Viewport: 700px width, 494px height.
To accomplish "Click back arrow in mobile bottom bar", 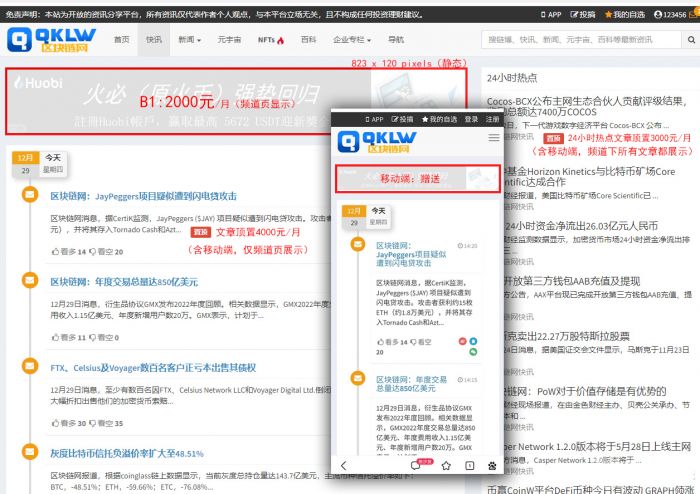I will tap(343, 465).
